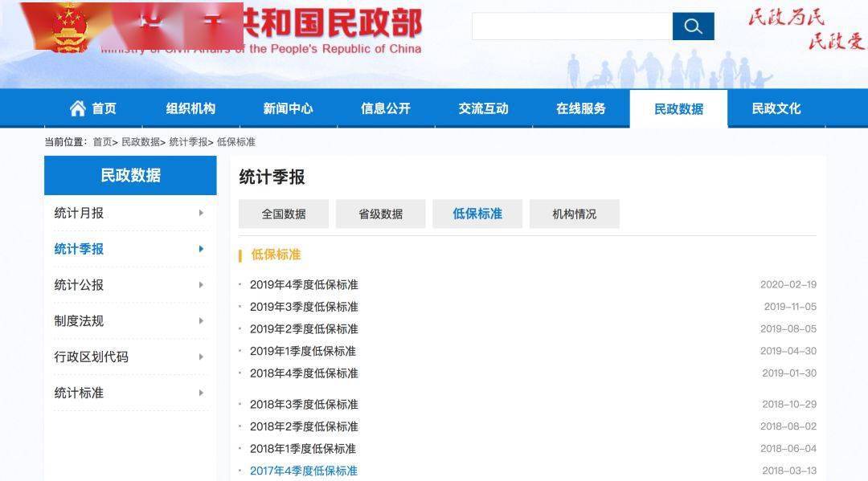Open the 在线服务 menu

tap(581, 108)
